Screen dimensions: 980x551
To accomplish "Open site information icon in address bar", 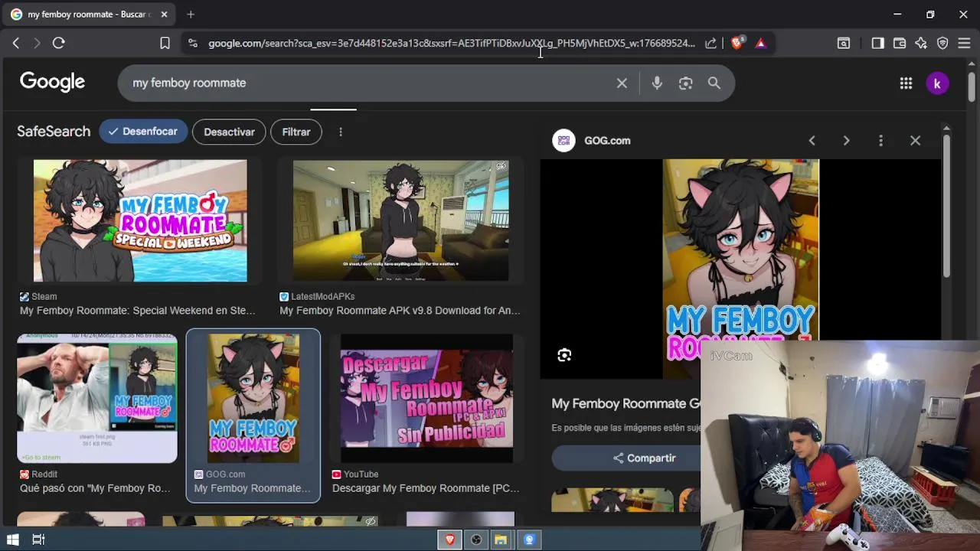I will pyautogui.click(x=192, y=44).
